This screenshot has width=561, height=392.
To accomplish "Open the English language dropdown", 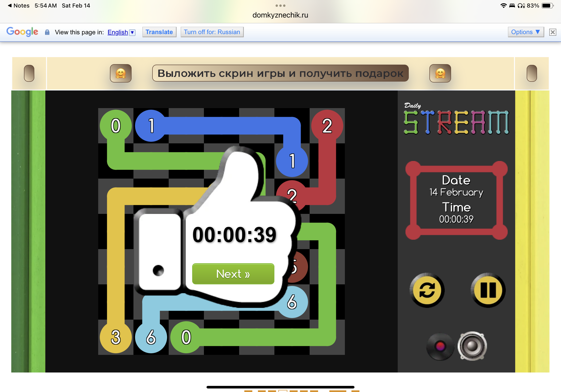I will pyautogui.click(x=132, y=32).
